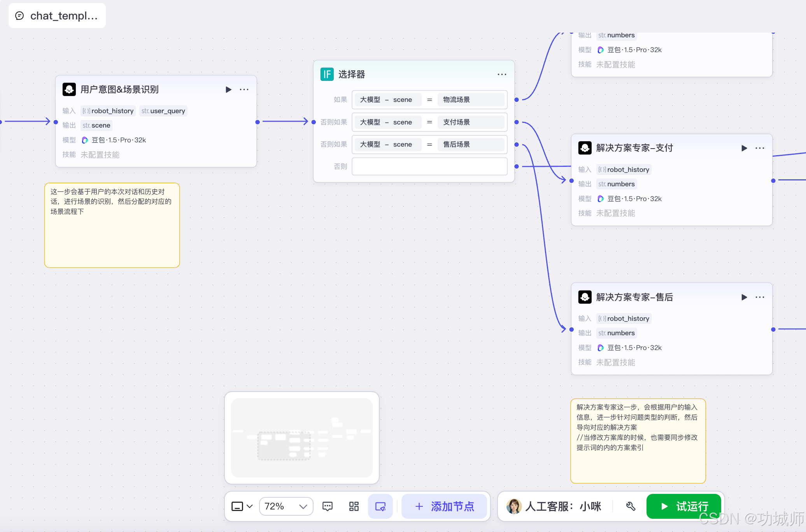Click the output port of 解决方案专家-支付

click(x=773, y=180)
